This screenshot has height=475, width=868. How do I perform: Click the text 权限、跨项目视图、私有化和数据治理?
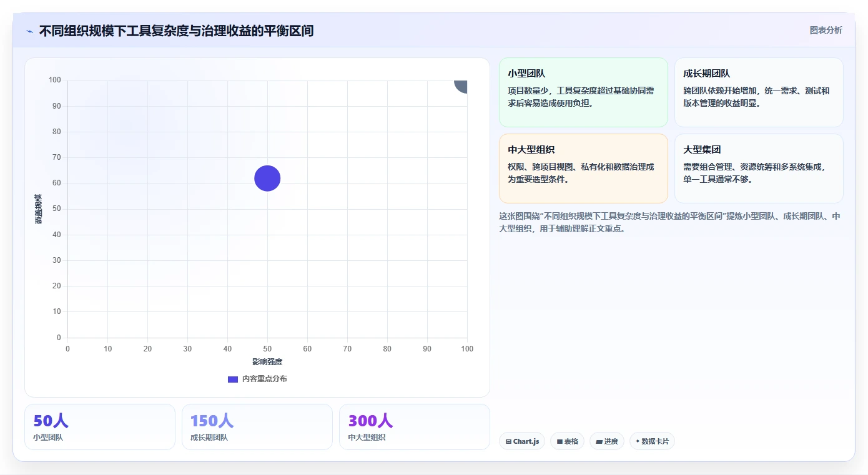point(581,173)
